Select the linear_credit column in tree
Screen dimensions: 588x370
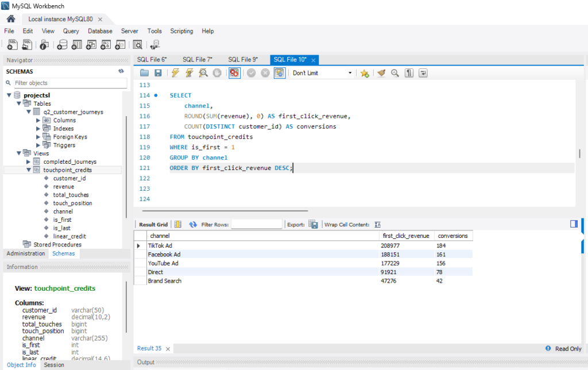69,236
